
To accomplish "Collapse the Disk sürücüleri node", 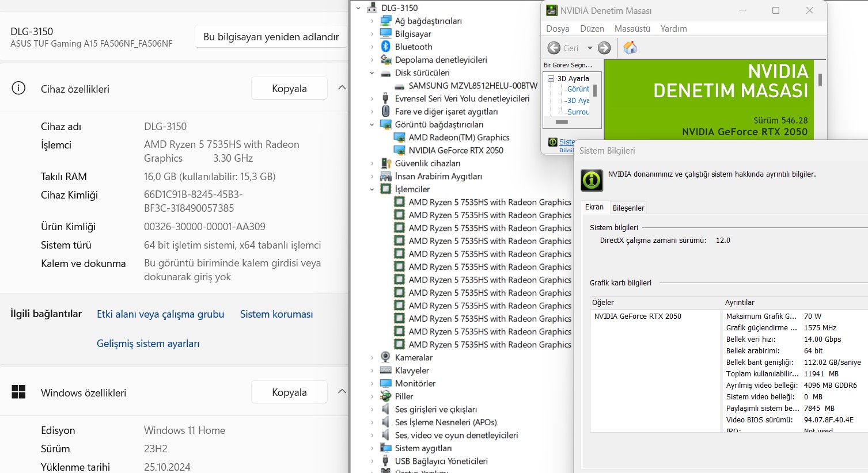I will click(372, 73).
